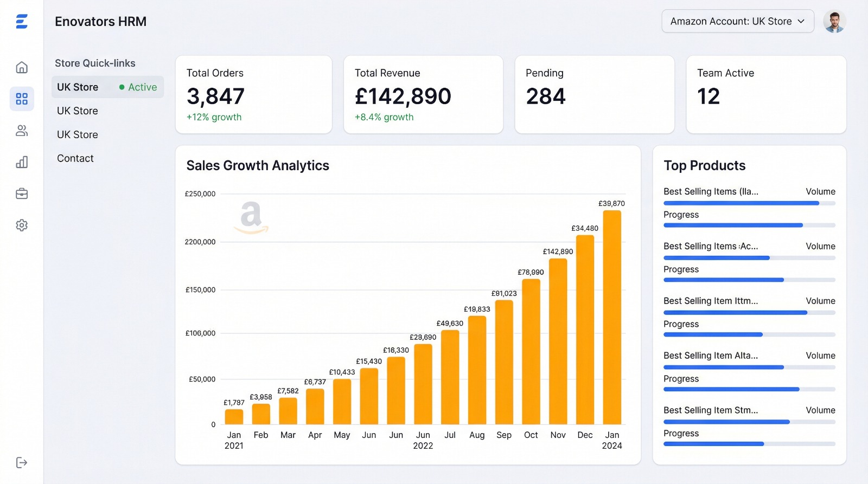Image resolution: width=868 pixels, height=484 pixels.
Task: Click the Total Orders card
Action: (x=253, y=94)
